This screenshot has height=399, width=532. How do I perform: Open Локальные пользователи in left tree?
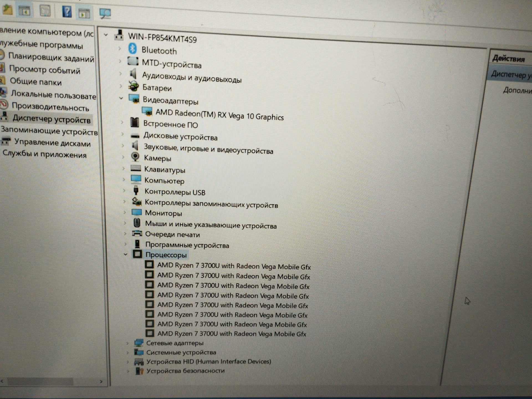(x=53, y=94)
